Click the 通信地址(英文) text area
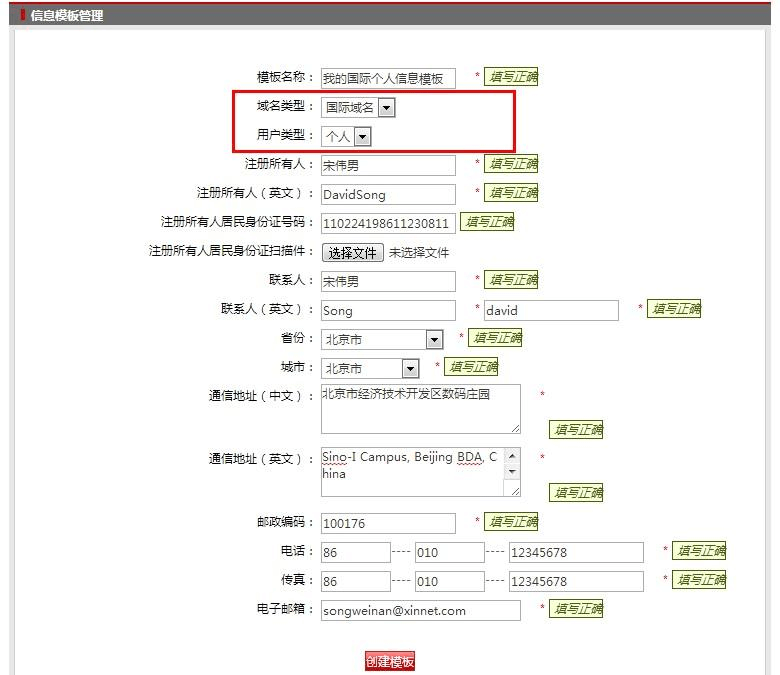The height and width of the screenshot is (675, 780). (x=412, y=471)
